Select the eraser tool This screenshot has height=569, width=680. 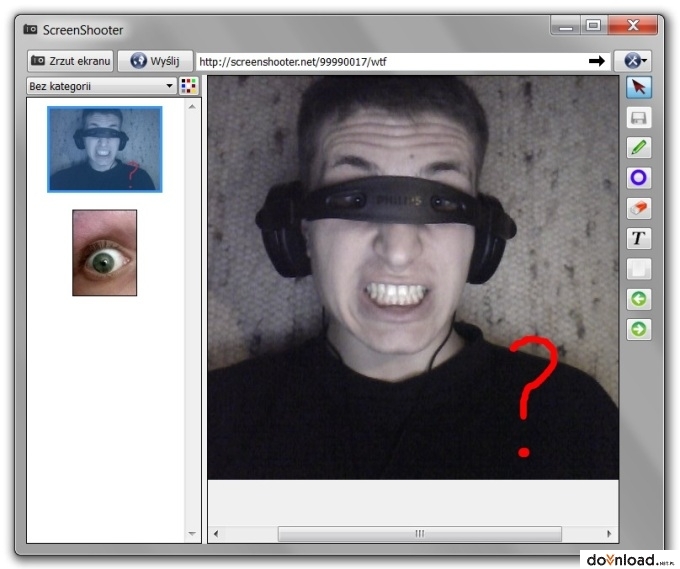639,208
